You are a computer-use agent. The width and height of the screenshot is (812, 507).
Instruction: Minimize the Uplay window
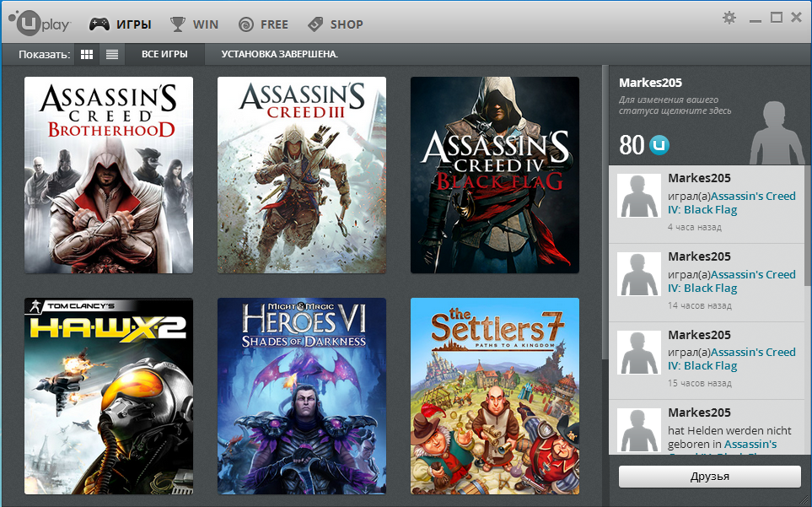(x=756, y=19)
